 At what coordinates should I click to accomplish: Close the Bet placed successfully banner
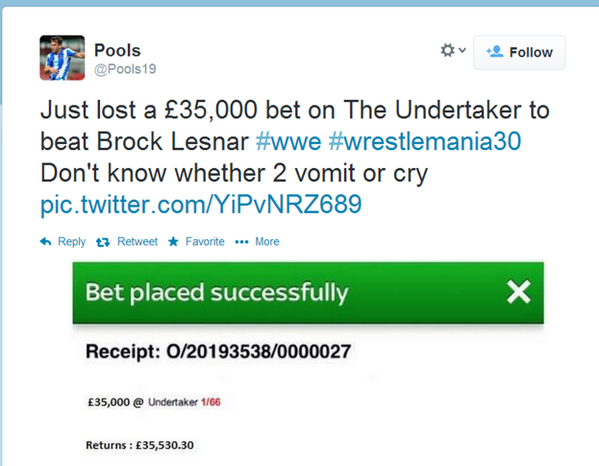pyautogui.click(x=518, y=292)
